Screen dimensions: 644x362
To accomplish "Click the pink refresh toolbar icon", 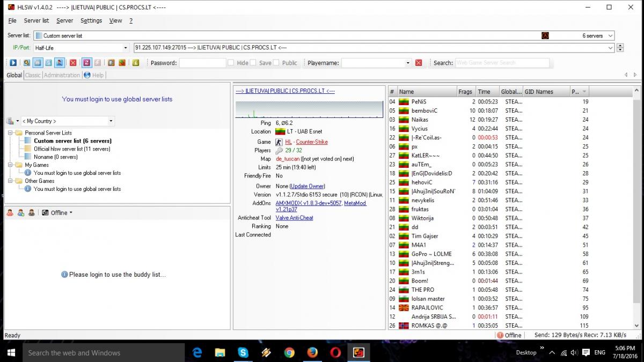I will pyautogui.click(x=86, y=63).
